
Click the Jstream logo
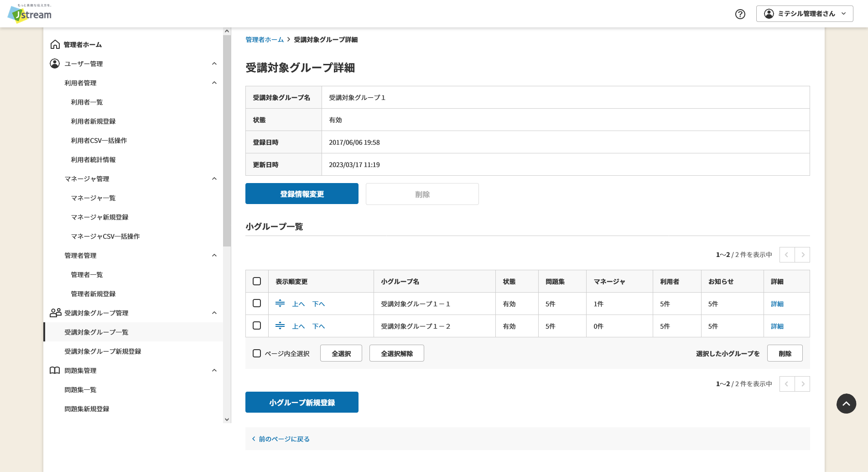pos(30,14)
